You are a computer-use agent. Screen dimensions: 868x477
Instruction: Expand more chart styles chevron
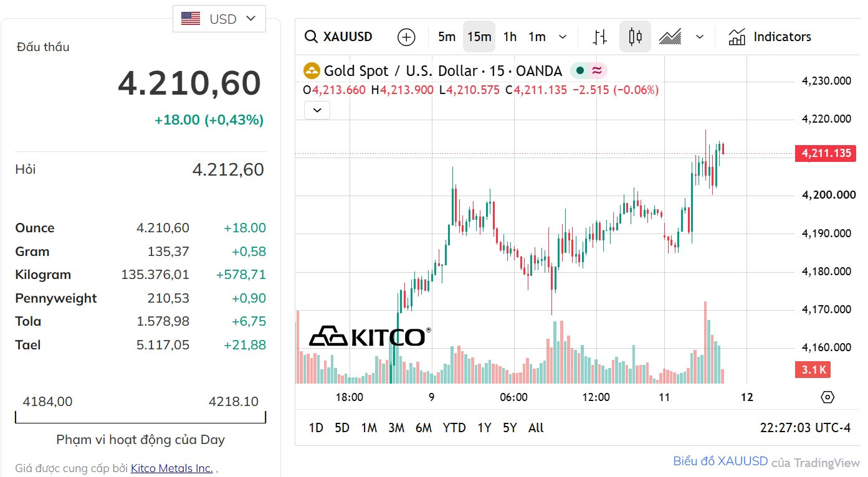pyautogui.click(x=700, y=37)
